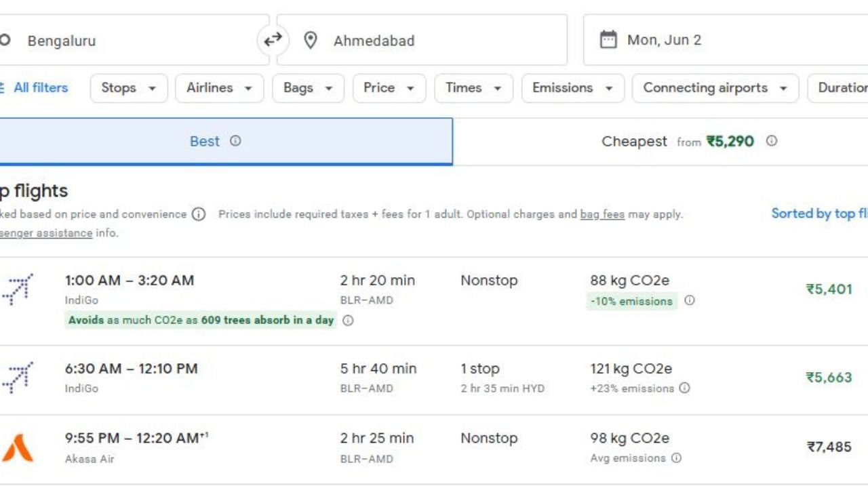Click the Akasa Air airline logo

(x=18, y=447)
